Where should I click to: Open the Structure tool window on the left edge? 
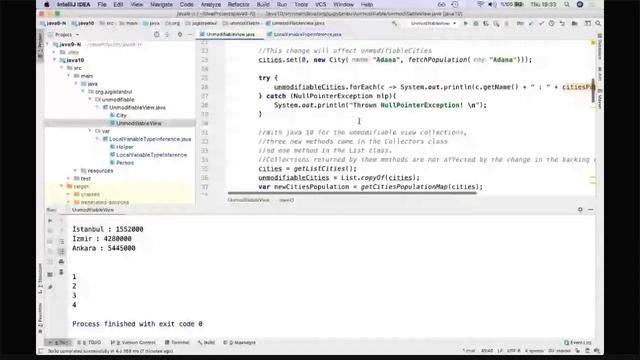[40, 279]
